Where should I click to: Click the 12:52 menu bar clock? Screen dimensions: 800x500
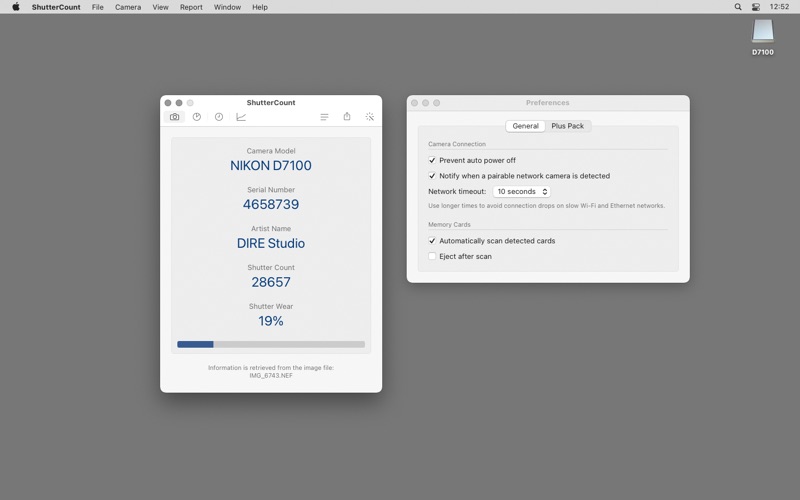tap(779, 7)
